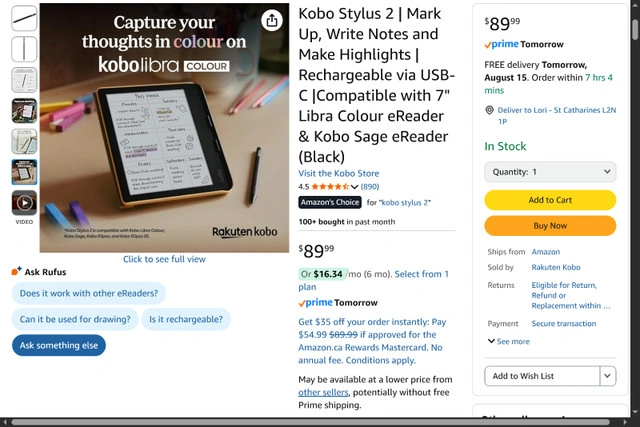This screenshot has width=640, height=427.
Task: Click the share icon on product image
Action: [x=272, y=21]
